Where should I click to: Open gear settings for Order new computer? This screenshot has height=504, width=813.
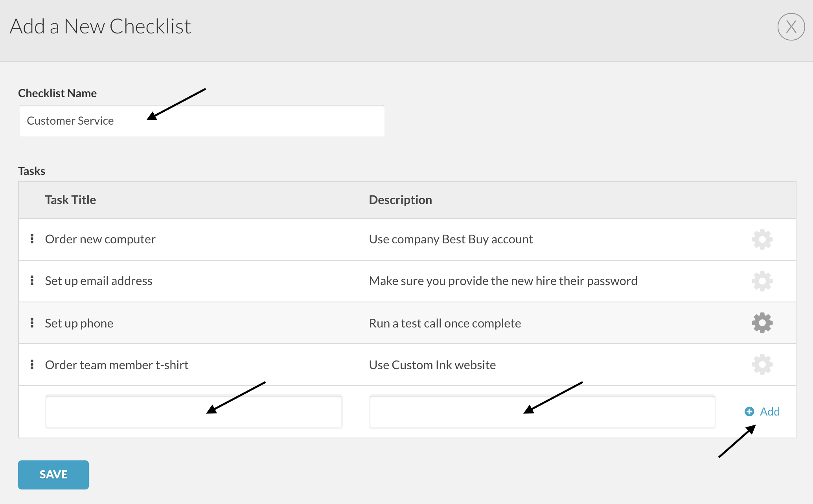pos(762,239)
